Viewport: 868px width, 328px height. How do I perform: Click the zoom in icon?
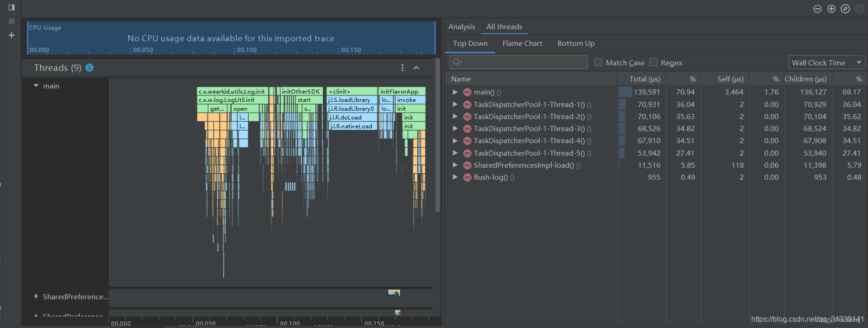(831, 9)
